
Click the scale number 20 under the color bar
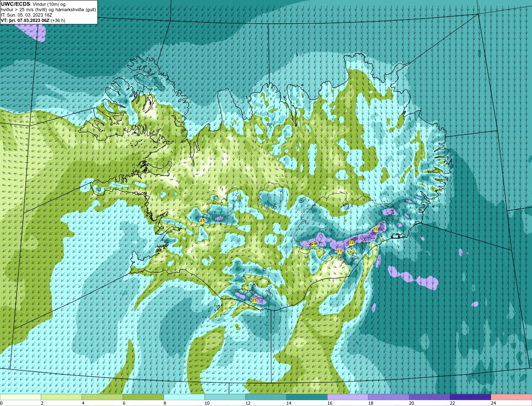pyautogui.click(x=411, y=403)
